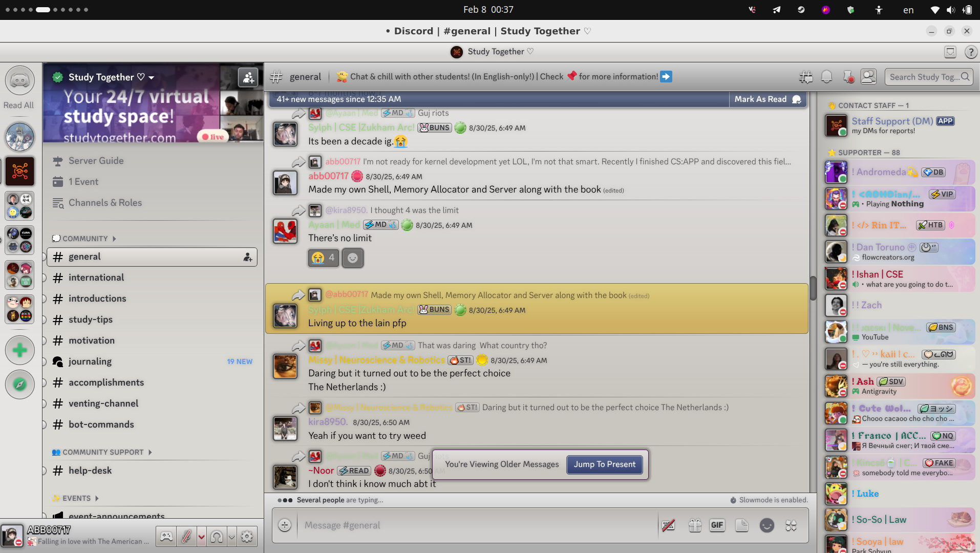Image resolution: width=980 pixels, height=553 pixels.
Task: Toggle the member list visibility
Action: pos(869,77)
